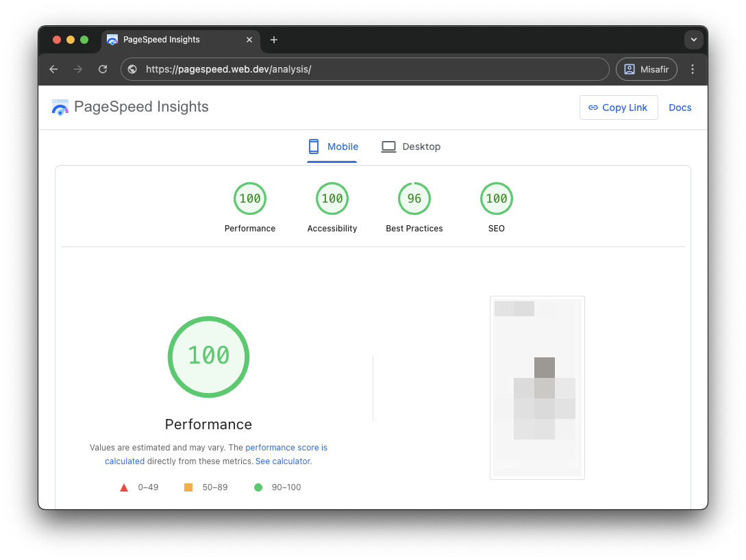Click the page screenshot thumbnail
The height and width of the screenshot is (560, 746).
pyautogui.click(x=537, y=388)
